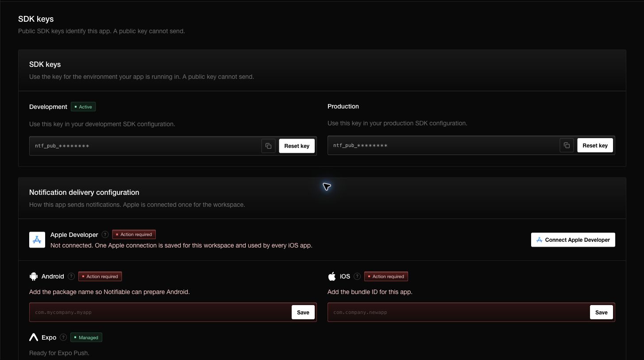Copy the Development SDK key
This screenshot has width=644, height=360.
[268, 146]
